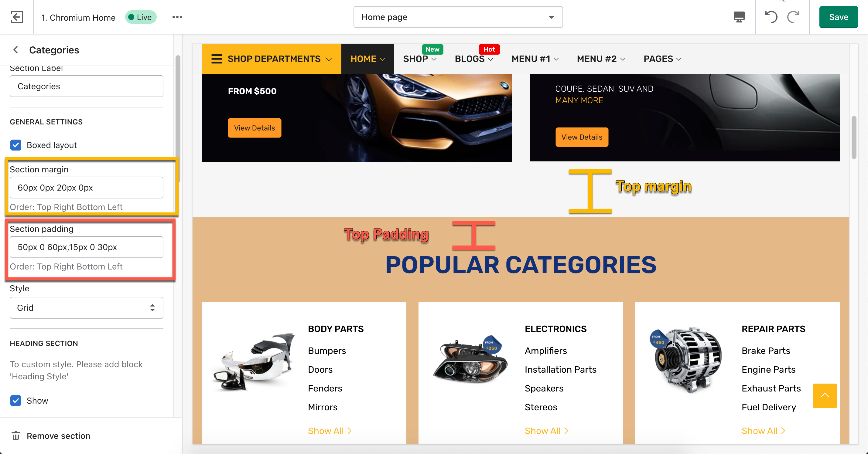This screenshot has width=868, height=454.
Task: Expand the Shop Departments menu
Action: (x=271, y=59)
